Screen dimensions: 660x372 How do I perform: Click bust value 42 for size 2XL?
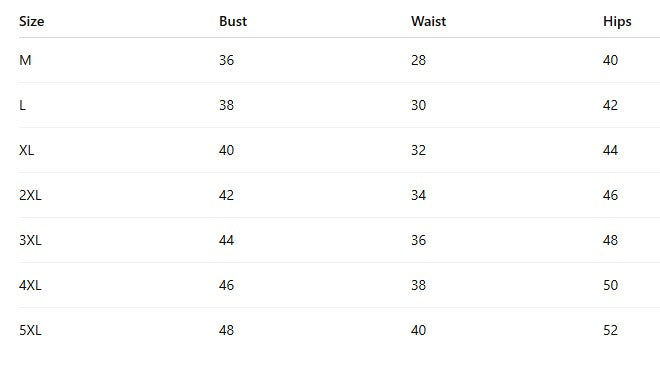pos(226,195)
